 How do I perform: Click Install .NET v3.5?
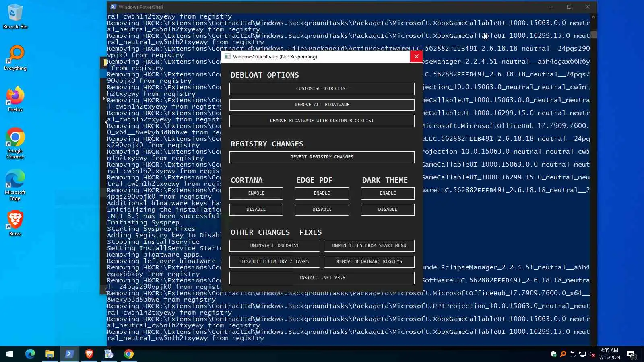(x=322, y=278)
